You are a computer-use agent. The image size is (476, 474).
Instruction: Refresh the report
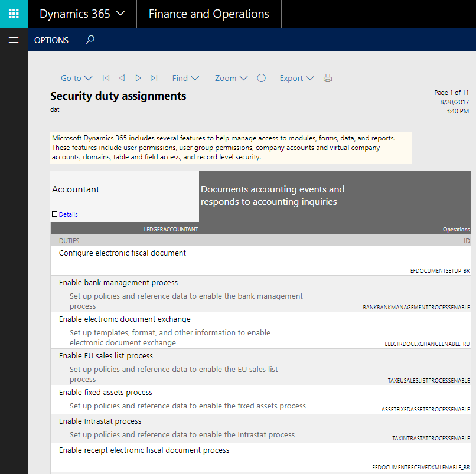pyautogui.click(x=262, y=78)
